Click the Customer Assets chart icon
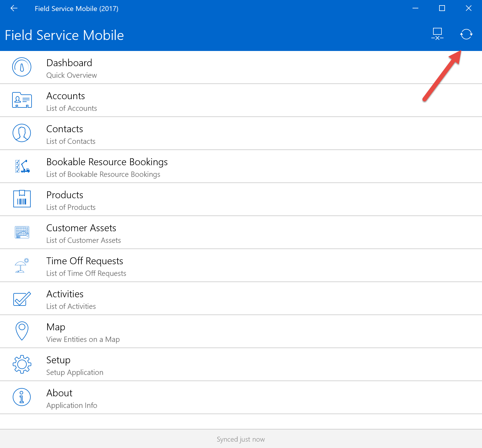The width and height of the screenshot is (482, 448). click(22, 232)
